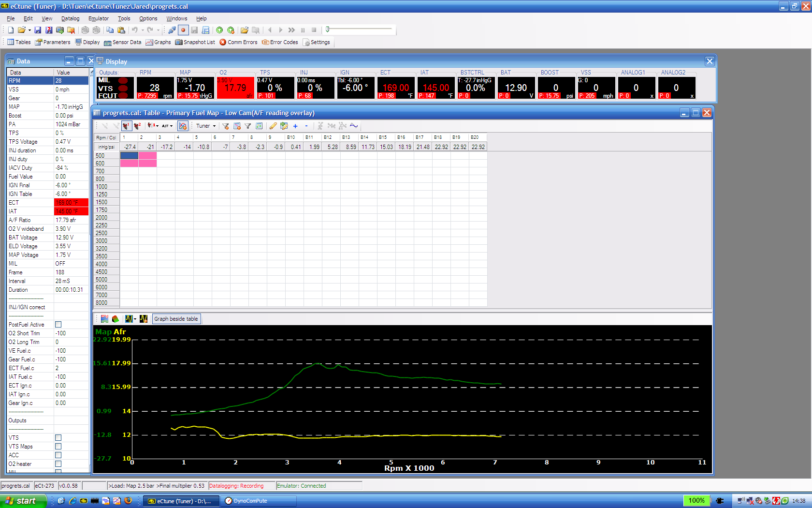The image size is (812, 508).
Task: Click the 2D layered graph icon below table
Action: 104,319
